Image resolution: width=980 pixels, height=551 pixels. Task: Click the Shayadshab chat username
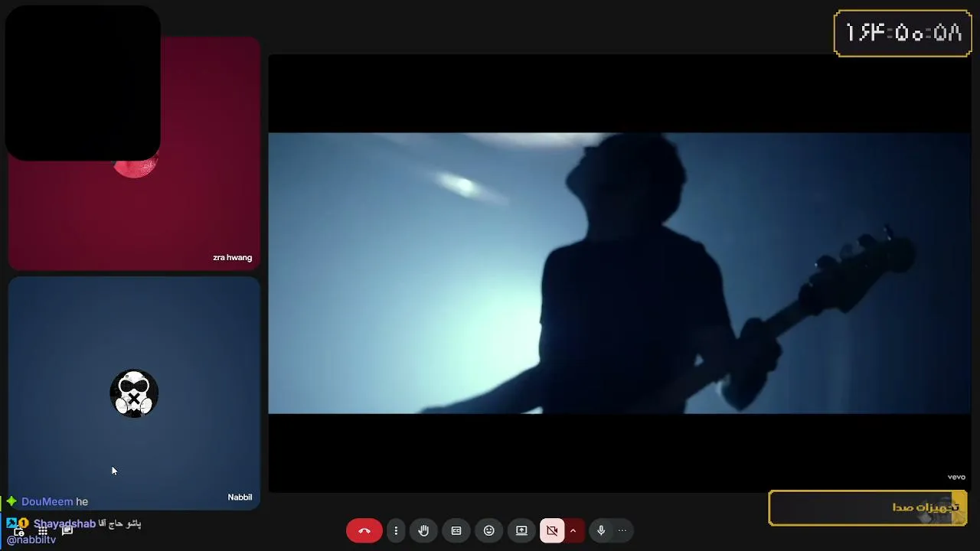pyautogui.click(x=64, y=524)
